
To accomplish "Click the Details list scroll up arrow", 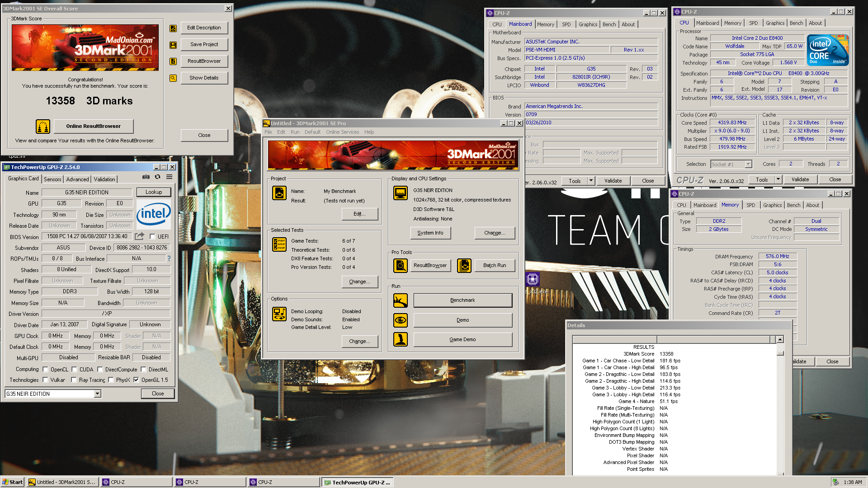I will pyautogui.click(x=780, y=339).
